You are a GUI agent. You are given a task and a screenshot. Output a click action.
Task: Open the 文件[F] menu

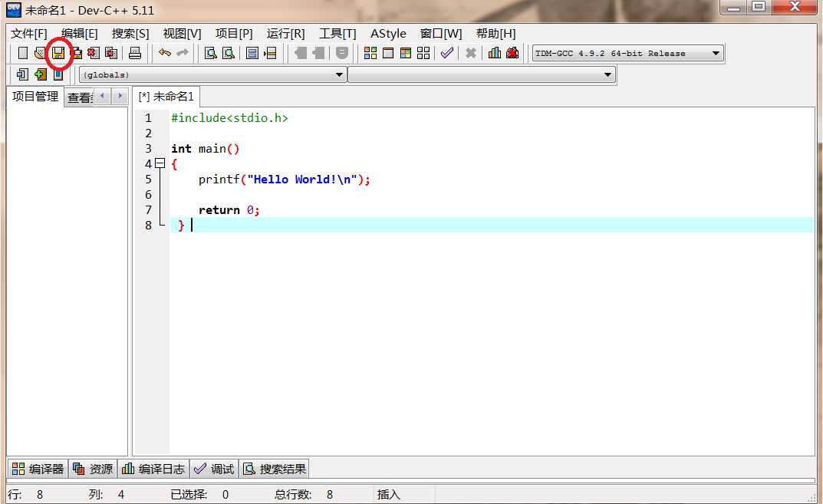(x=29, y=34)
